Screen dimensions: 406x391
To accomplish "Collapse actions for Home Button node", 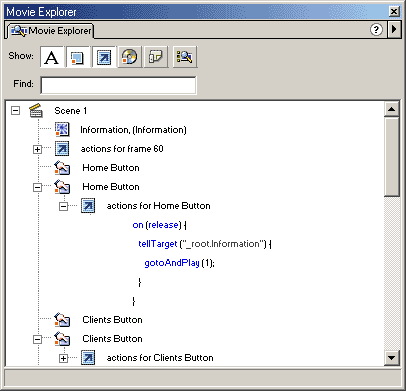I will [x=63, y=206].
